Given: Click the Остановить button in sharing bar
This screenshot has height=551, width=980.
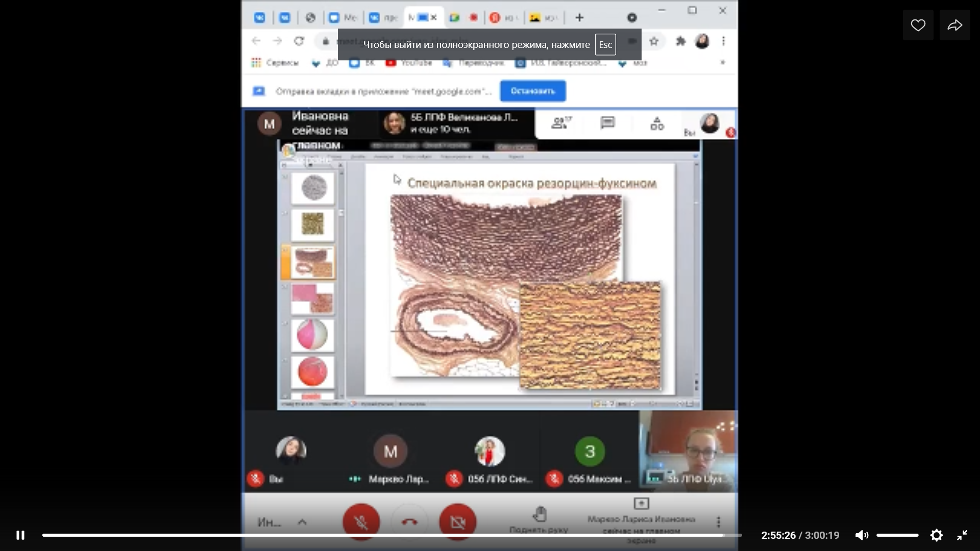Looking at the screenshot, I should 532,91.
